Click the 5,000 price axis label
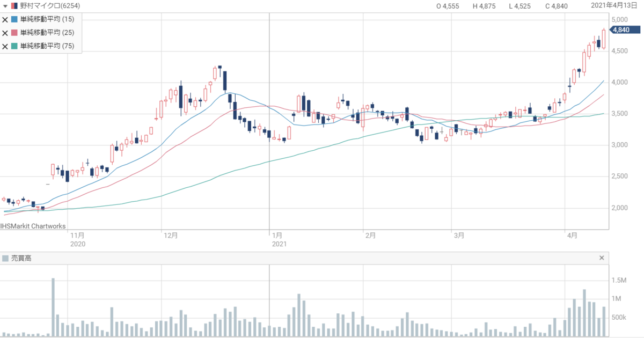The image size is (644, 338). 621,20
